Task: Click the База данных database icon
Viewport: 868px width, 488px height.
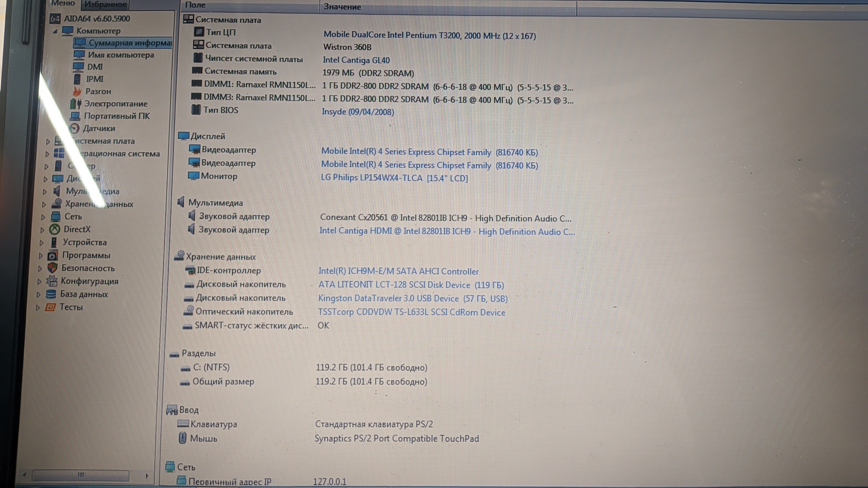Action: click(x=51, y=294)
